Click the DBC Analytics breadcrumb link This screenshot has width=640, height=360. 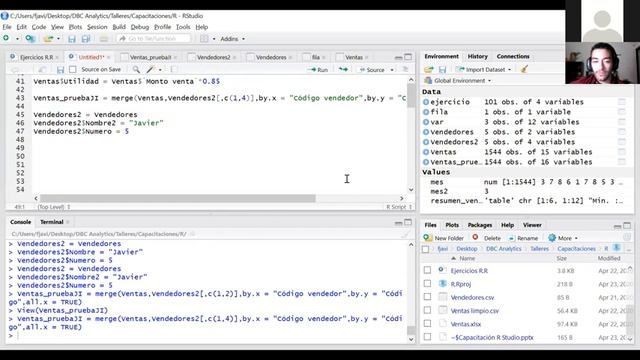click(504, 249)
